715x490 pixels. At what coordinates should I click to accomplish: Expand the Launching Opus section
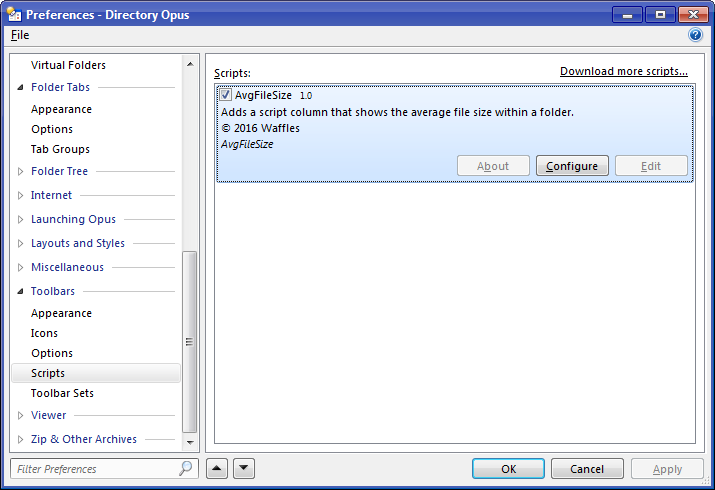point(20,219)
